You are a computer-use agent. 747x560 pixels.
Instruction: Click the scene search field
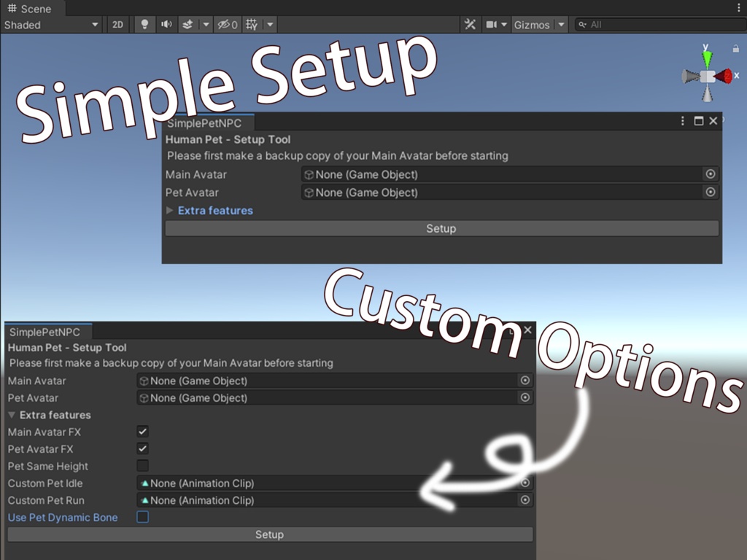[659, 25]
